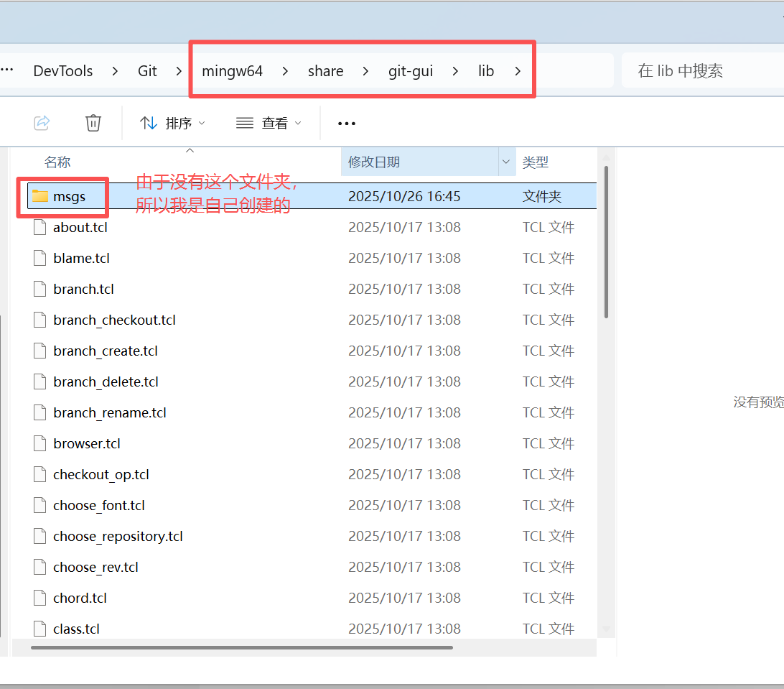
Task: Expand the chevron after git-gui
Action: 455,72
